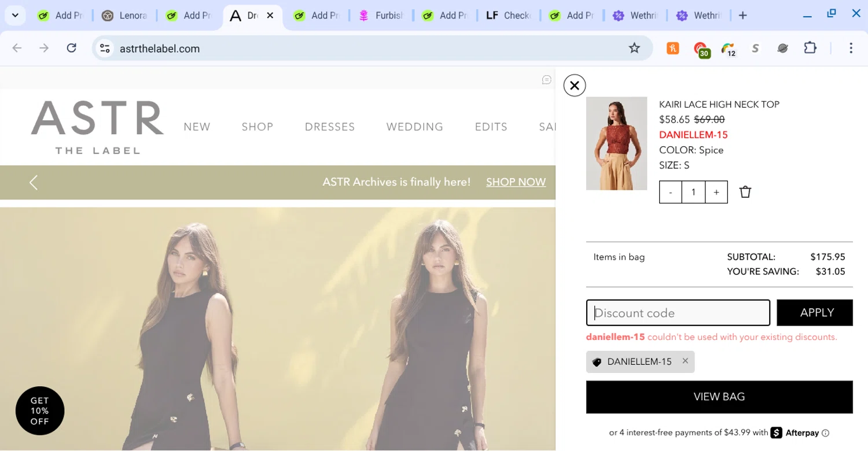This screenshot has height=451, width=868.
Task: Open the SHOP navigation menu
Action: point(258,127)
